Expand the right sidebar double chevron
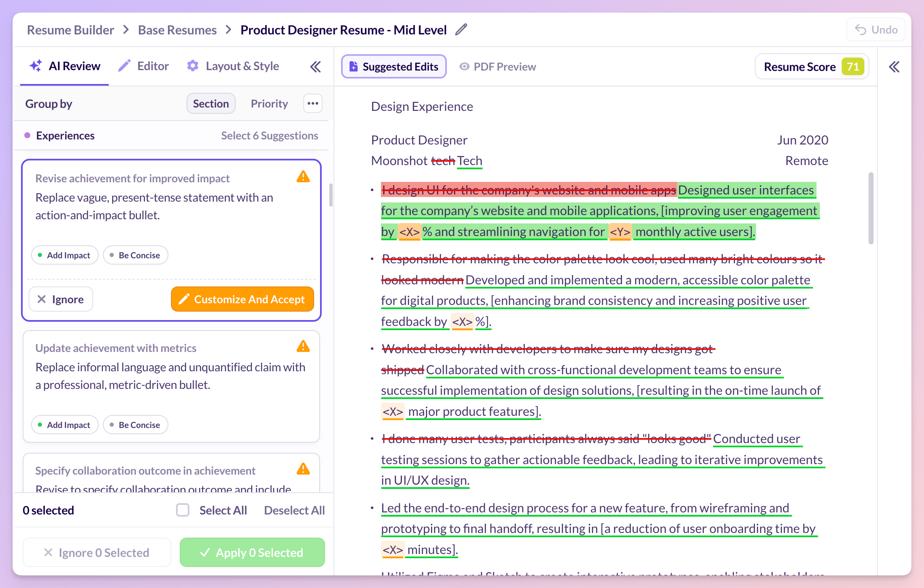The width and height of the screenshot is (924, 588). (x=894, y=67)
